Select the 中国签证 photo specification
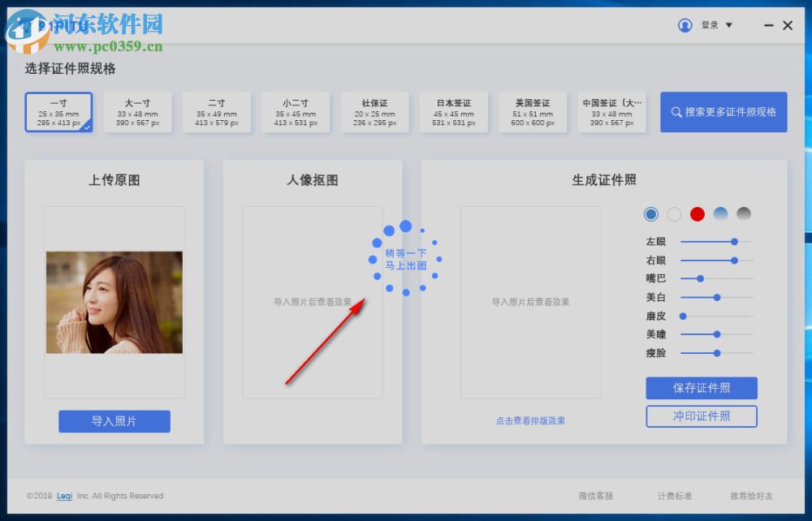The width and height of the screenshot is (812, 521). tap(611, 112)
